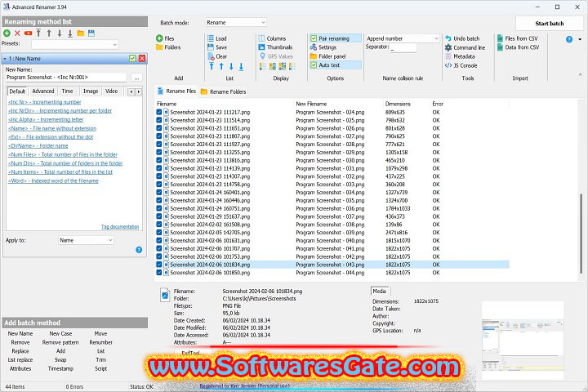
Task: Click the Start batch button
Action: [x=550, y=23]
